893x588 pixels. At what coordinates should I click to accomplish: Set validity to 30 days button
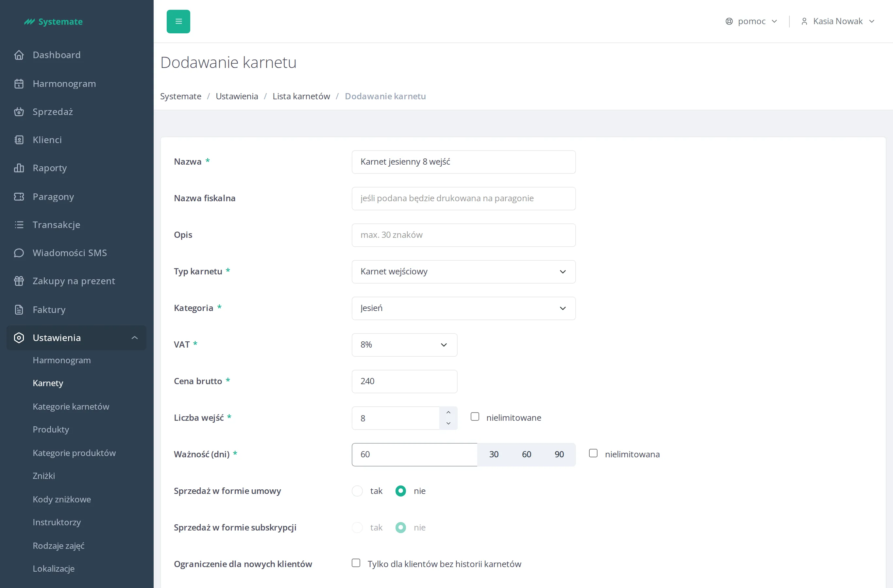click(x=494, y=454)
